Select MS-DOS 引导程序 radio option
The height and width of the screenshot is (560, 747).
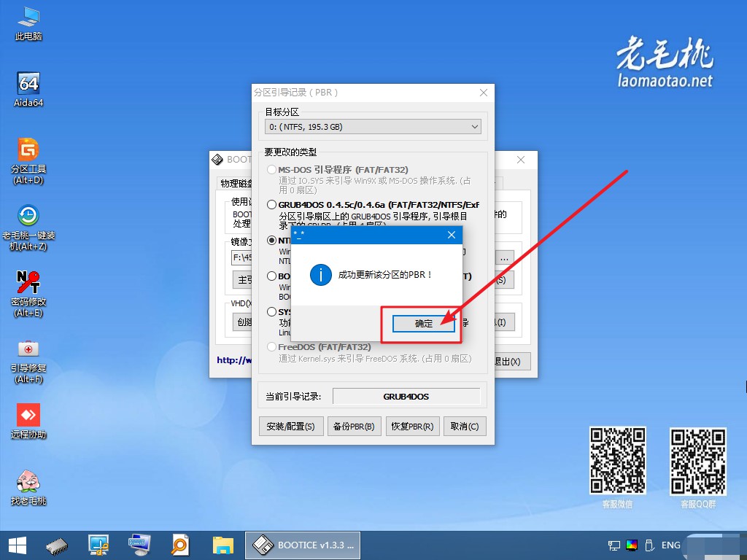pyautogui.click(x=271, y=169)
